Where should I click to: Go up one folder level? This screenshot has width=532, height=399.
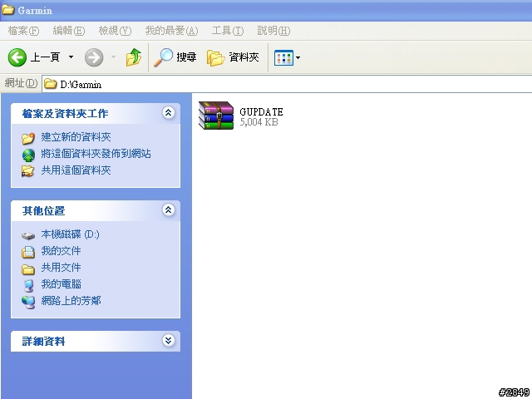click(134, 57)
